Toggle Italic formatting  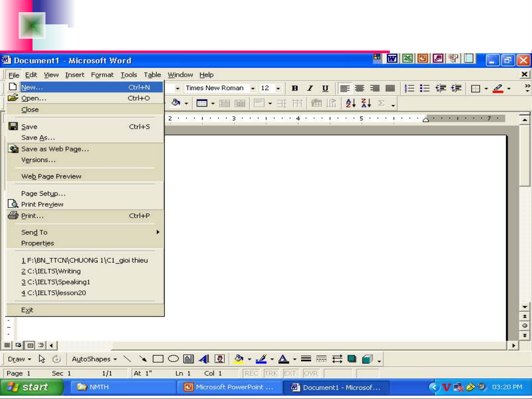coord(310,88)
